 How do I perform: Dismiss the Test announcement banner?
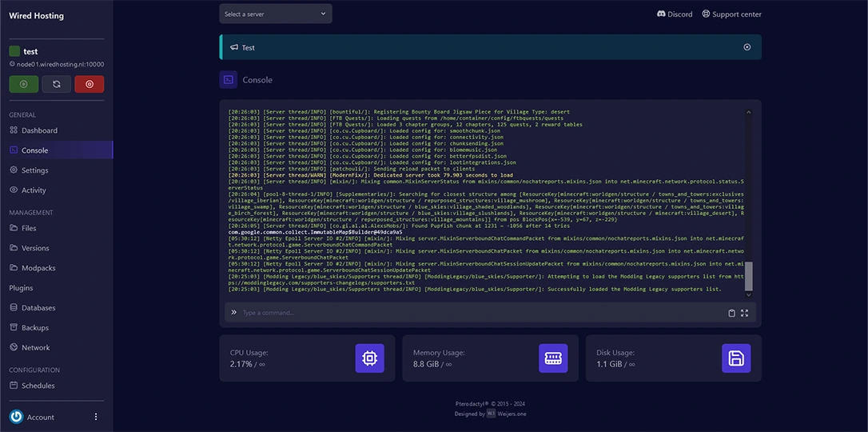click(747, 47)
